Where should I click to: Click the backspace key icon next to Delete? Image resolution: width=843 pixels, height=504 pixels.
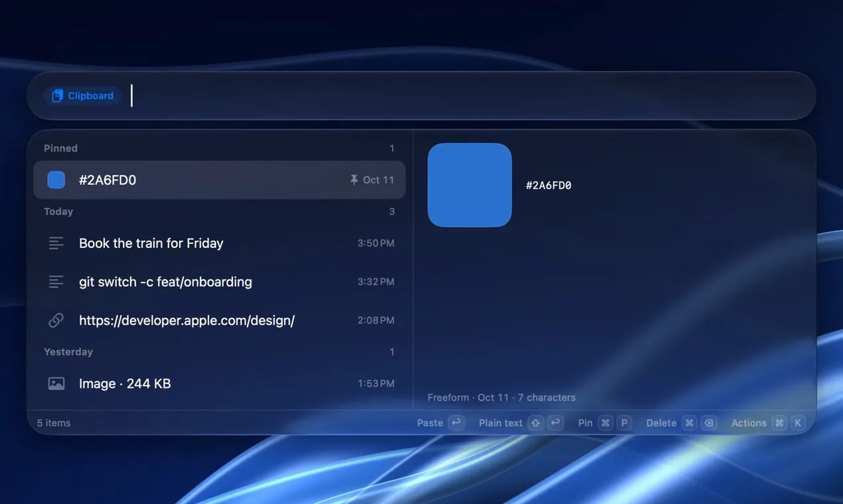point(709,422)
